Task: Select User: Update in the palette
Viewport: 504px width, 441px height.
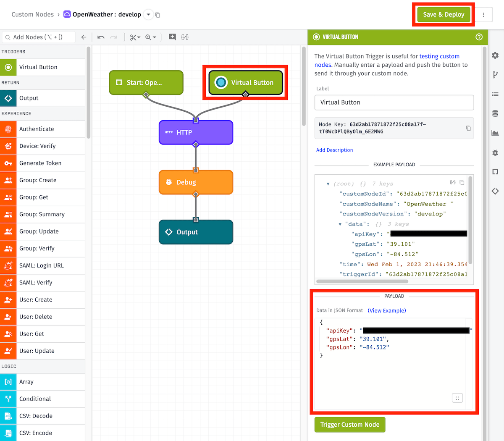Action: 42,351
